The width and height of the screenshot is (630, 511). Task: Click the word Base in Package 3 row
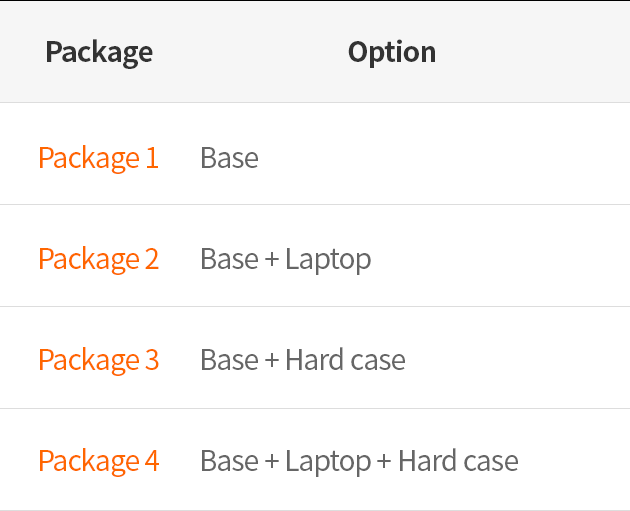pyautogui.click(x=229, y=360)
